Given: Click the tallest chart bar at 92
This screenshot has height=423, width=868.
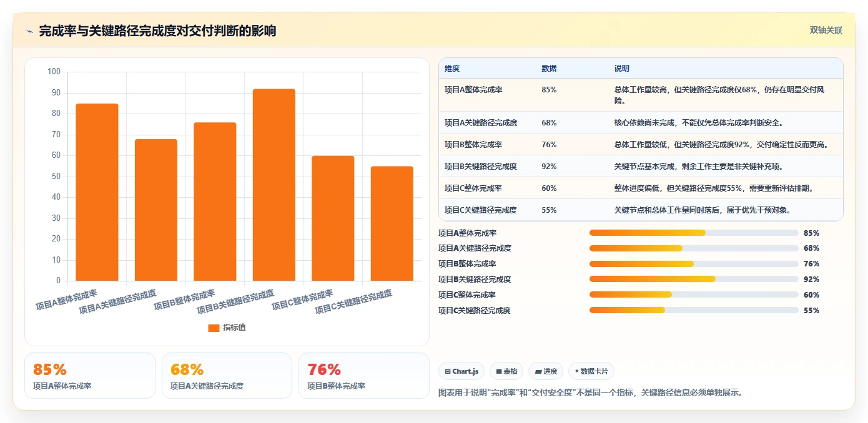Looking at the screenshot, I should pos(274,185).
